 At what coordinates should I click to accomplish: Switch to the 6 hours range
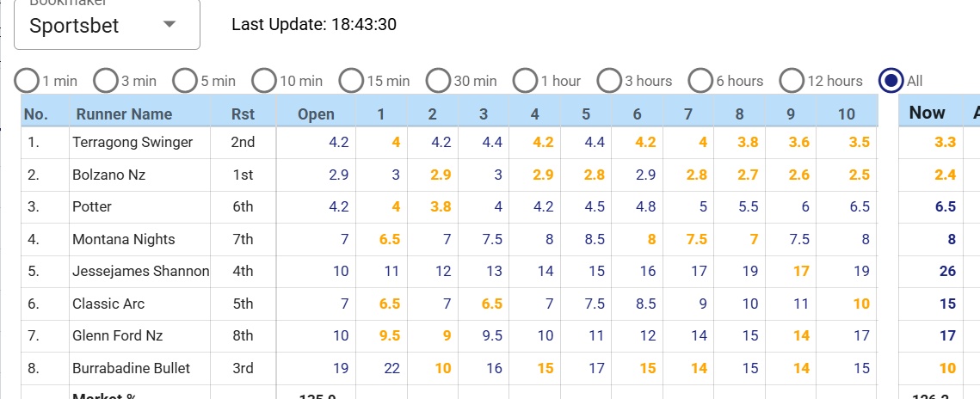point(700,81)
